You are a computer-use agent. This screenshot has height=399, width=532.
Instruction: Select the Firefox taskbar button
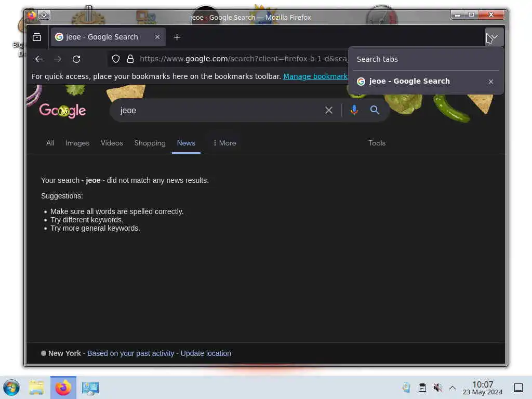pyautogui.click(x=63, y=388)
